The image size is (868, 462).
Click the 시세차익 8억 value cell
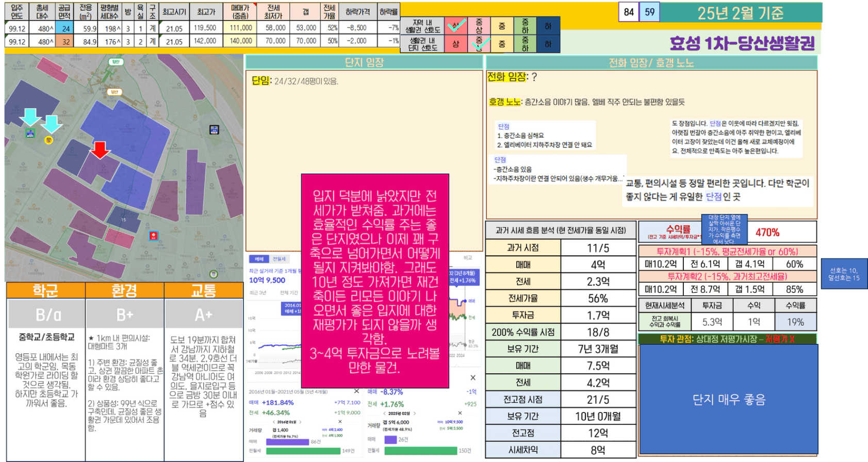[598, 450]
